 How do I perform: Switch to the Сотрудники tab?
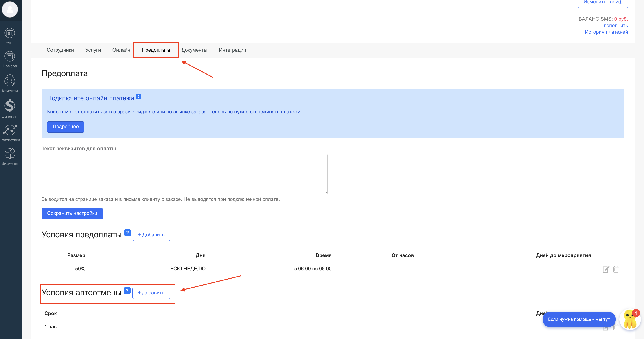coord(60,50)
